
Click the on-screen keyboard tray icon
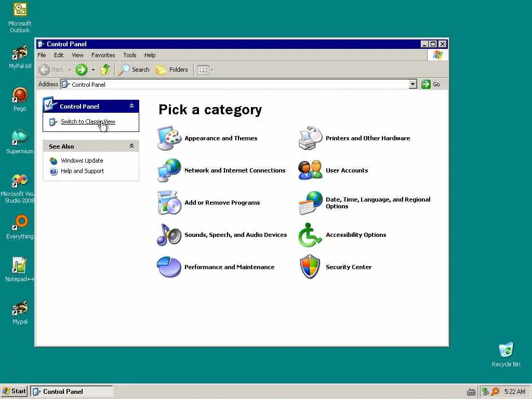click(x=471, y=392)
